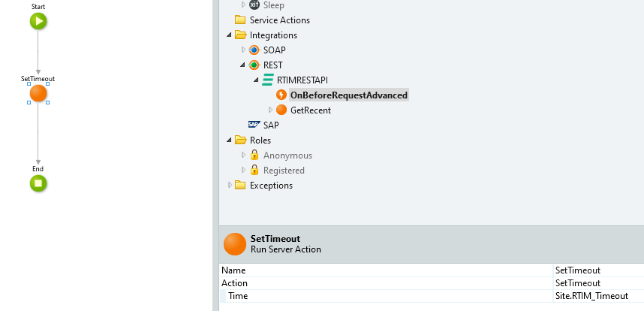Edit the Name property value field
This screenshot has width=644, height=311.
pos(597,270)
